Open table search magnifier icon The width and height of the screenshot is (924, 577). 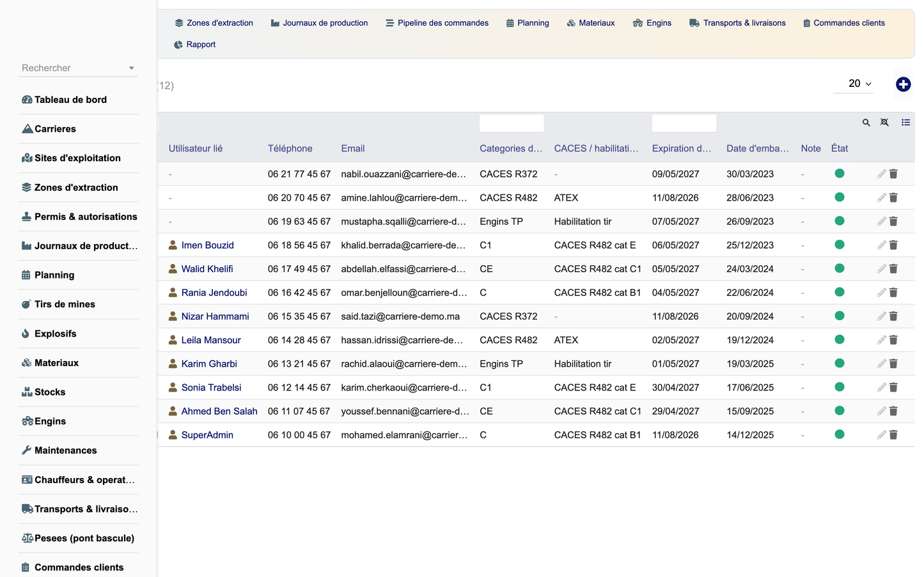(866, 123)
